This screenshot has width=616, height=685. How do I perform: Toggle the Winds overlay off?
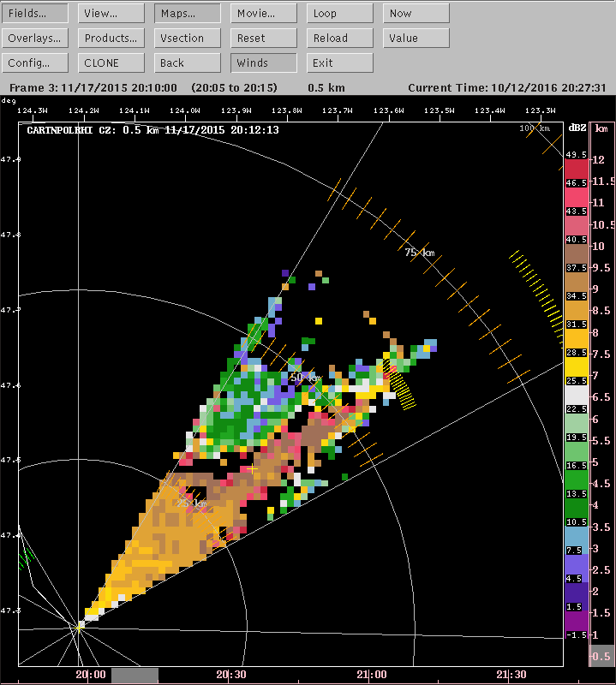pos(264,63)
